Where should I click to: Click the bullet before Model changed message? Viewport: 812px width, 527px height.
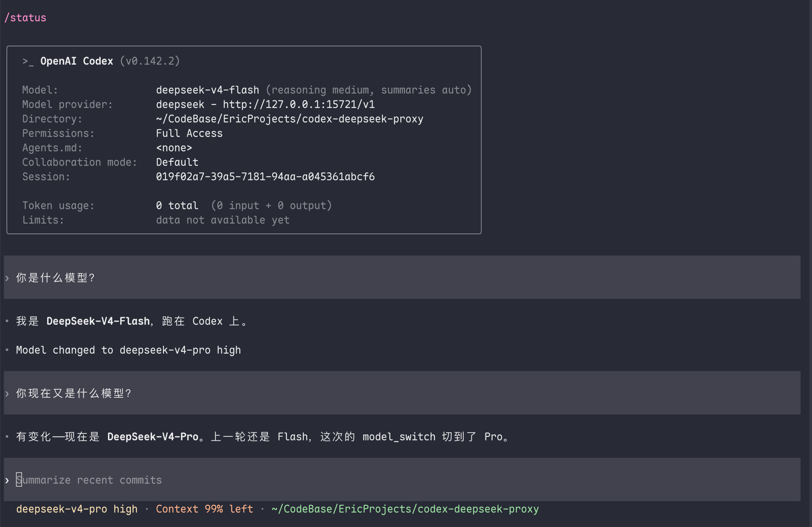7,350
